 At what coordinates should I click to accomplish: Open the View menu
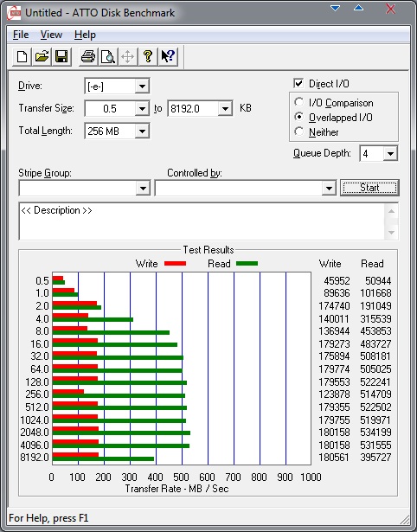[x=51, y=35]
